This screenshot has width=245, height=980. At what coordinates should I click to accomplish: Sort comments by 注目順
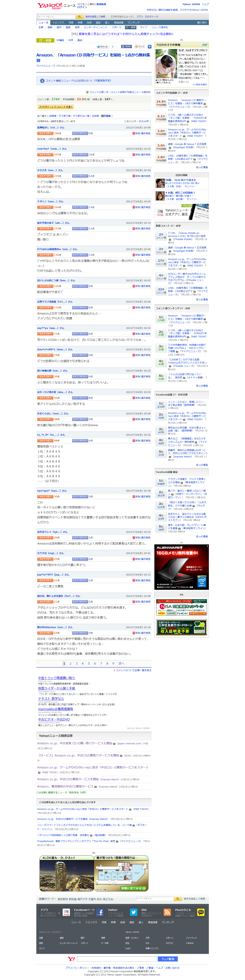coord(95,116)
